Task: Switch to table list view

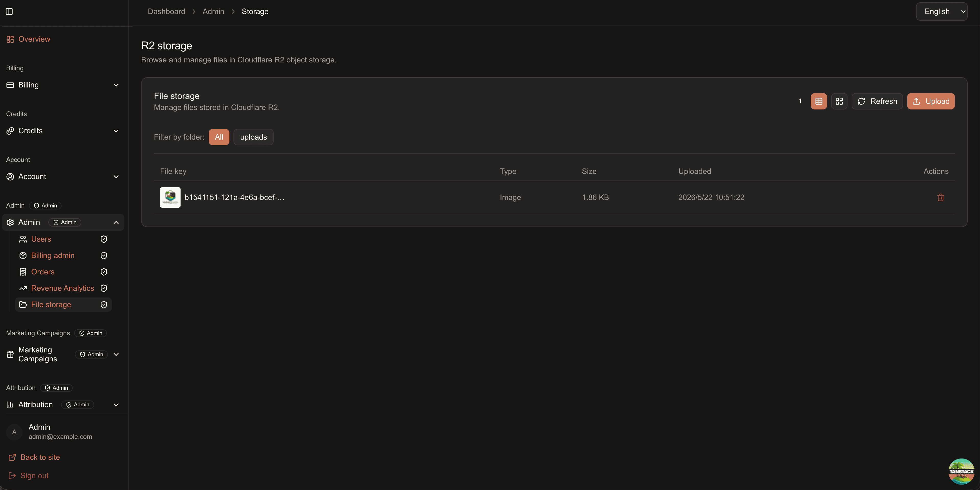Action: point(819,101)
